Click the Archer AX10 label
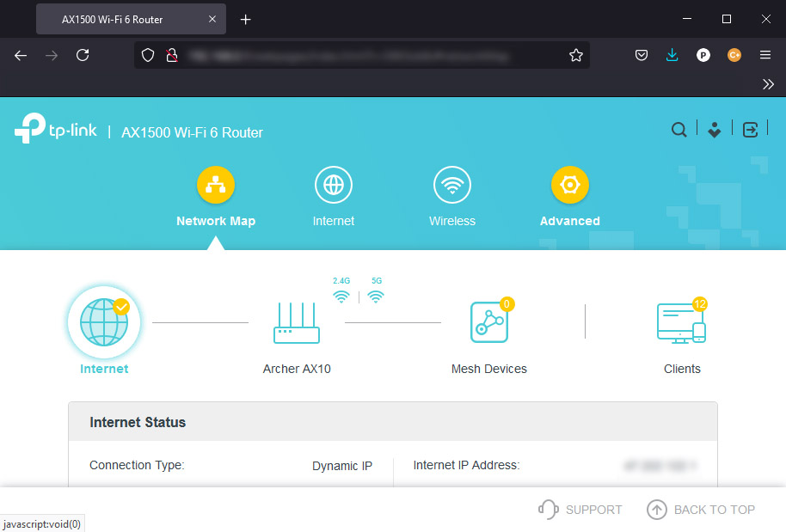This screenshot has height=532, width=786. (x=297, y=369)
